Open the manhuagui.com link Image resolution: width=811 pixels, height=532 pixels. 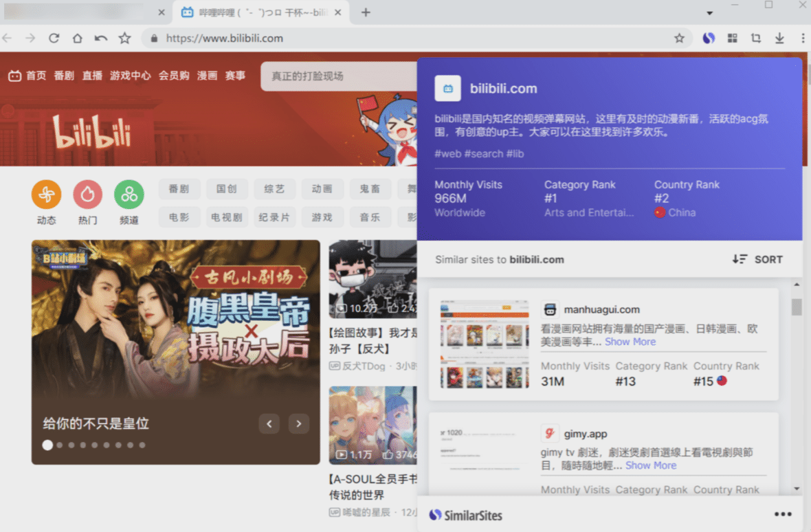point(601,310)
